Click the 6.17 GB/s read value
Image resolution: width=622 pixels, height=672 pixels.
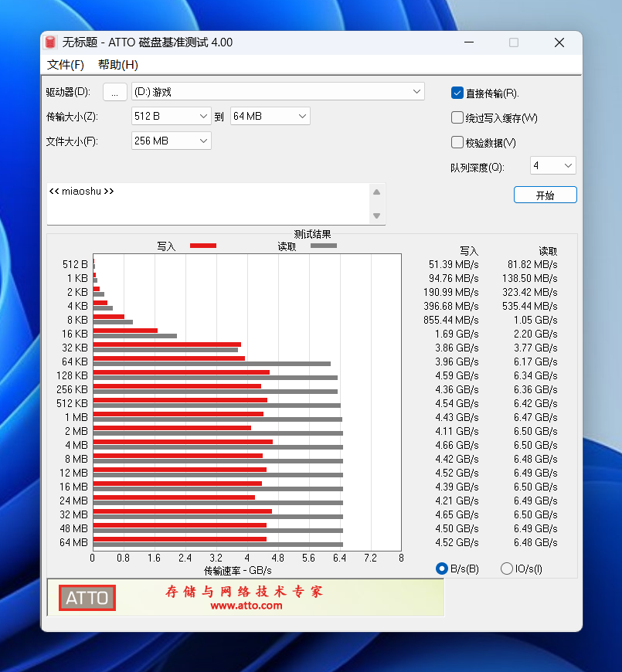click(x=535, y=361)
